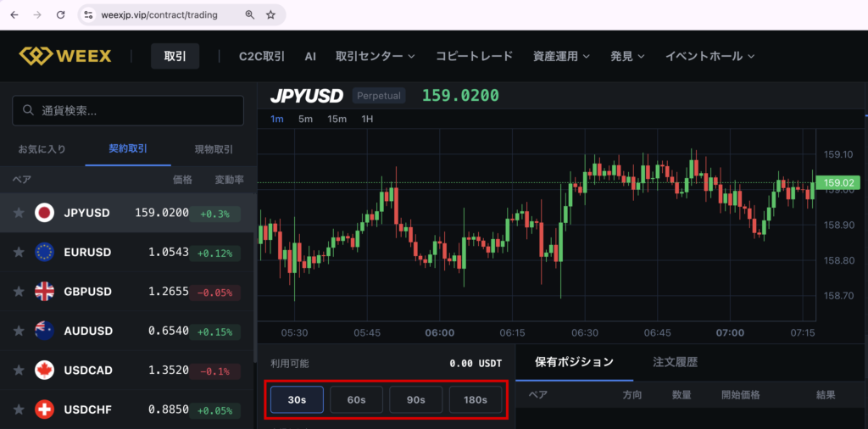868x429 pixels.
Task: Select the USDCHF pair name in the list
Action: point(87,409)
